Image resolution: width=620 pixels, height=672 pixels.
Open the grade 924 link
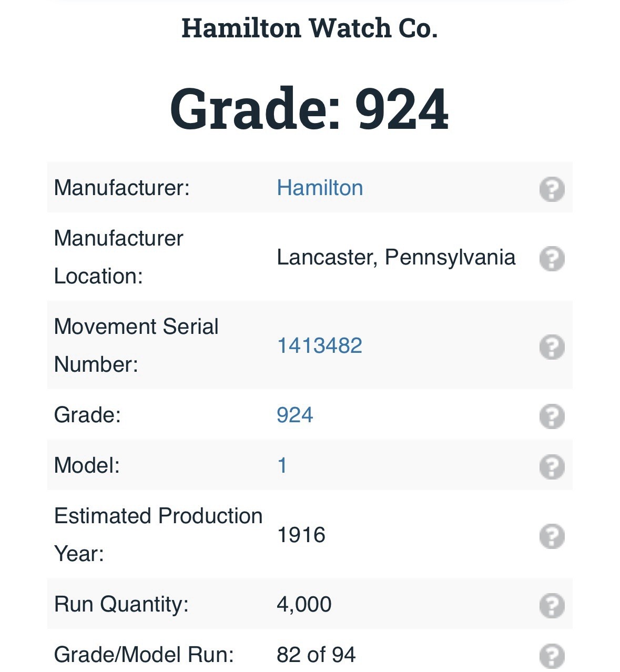(x=294, y=415)
